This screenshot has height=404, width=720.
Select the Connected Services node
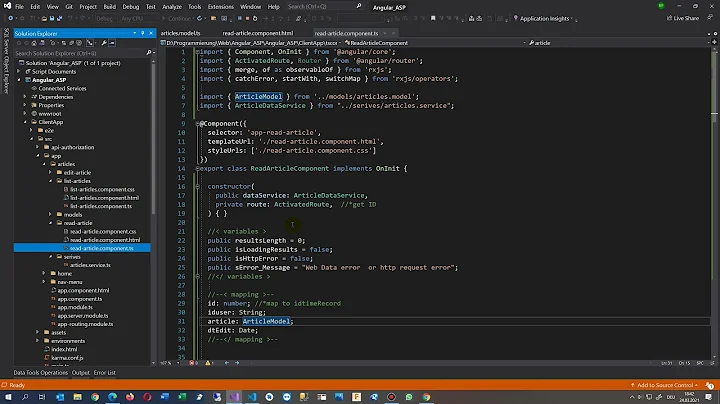[62, 88]
